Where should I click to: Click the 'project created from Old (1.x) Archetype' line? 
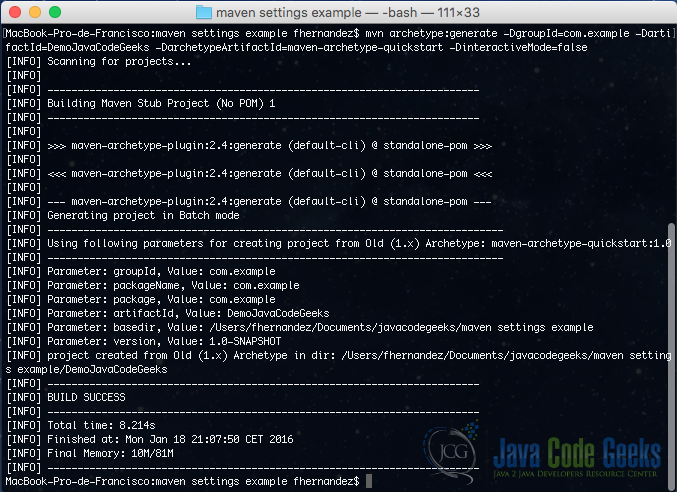click(x=339, y=356)
